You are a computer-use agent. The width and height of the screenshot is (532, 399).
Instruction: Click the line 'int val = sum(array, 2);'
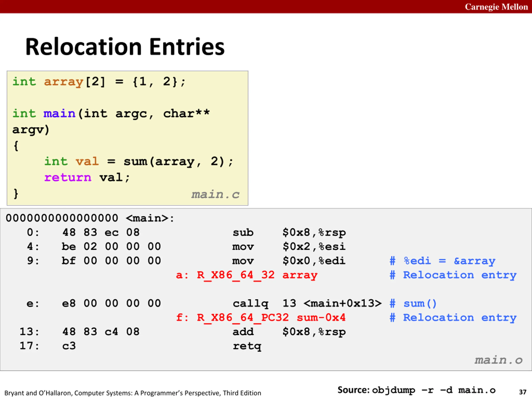click(x=139, y=162)
